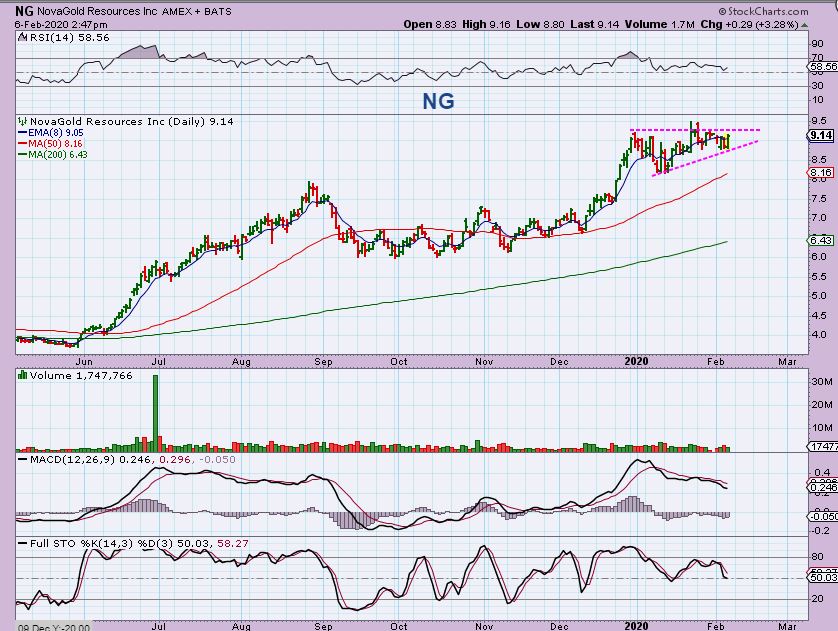The image size is (838, 631).
Task: Click the red MA(50) legend line marker
Action: click(22, 144)
